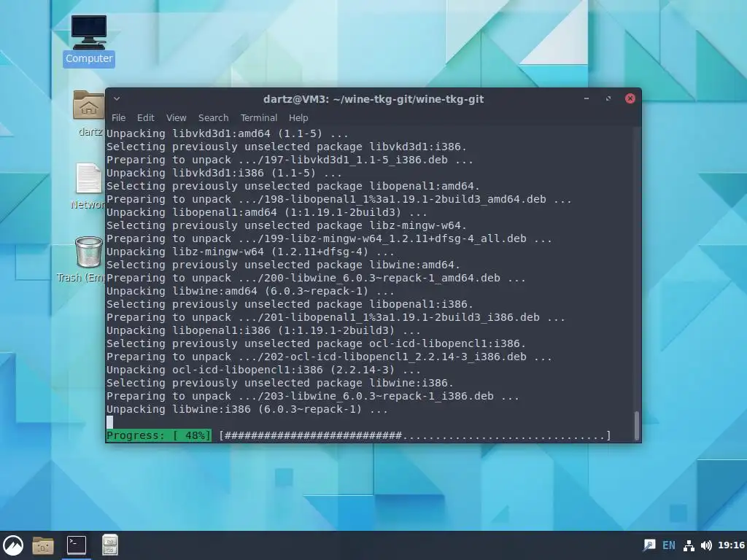Click line mentioning 197-libvkd3d1_1.1-5_i386.deb

290,160
